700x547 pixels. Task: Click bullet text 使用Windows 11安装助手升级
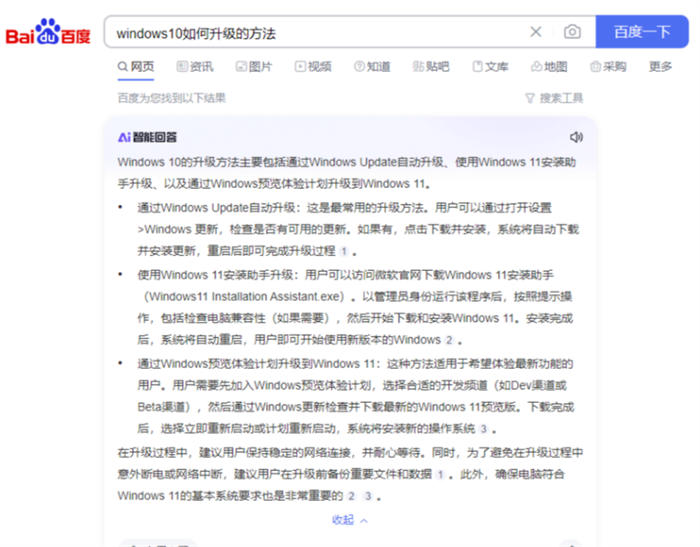215,275
